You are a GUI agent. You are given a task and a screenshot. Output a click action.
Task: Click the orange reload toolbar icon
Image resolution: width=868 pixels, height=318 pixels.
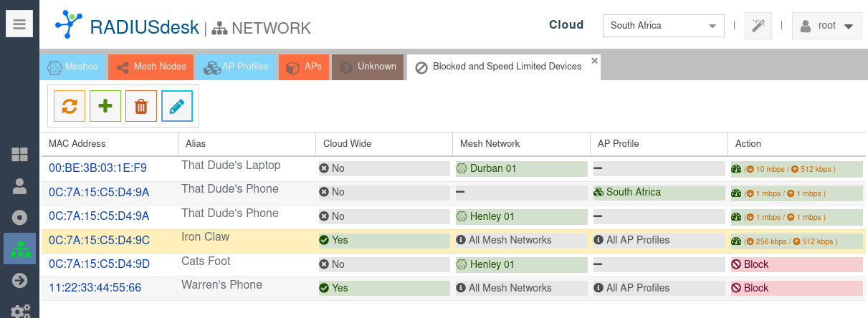pos(70,106)
